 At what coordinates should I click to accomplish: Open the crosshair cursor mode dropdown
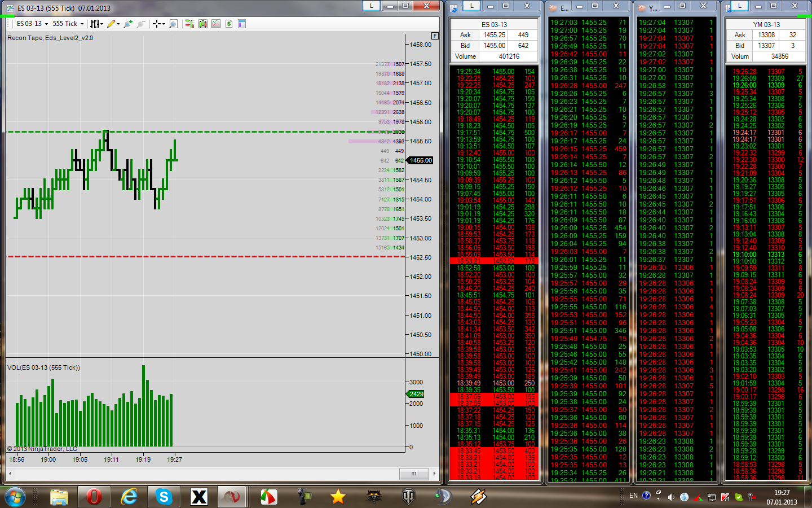point(158,24)
